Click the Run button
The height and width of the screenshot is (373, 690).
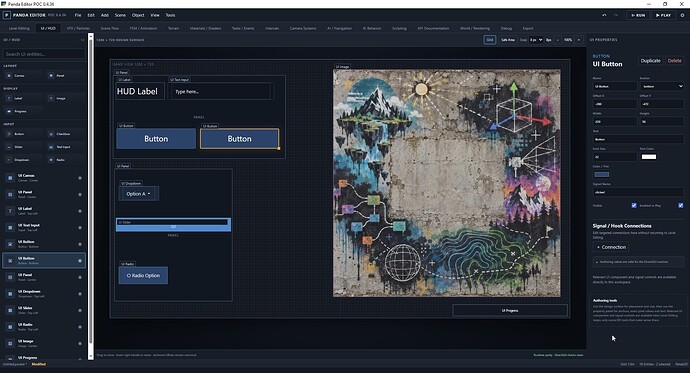[638, 15]
